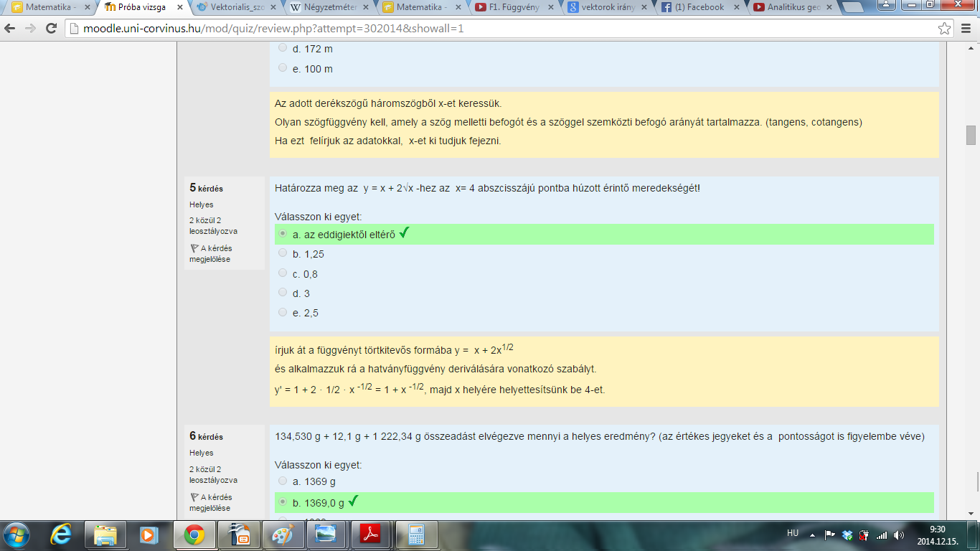Image resolution: width=980 pixels, height=551 pixels.
Task: Go back using the browser back arrow
Action: [11, 29]
